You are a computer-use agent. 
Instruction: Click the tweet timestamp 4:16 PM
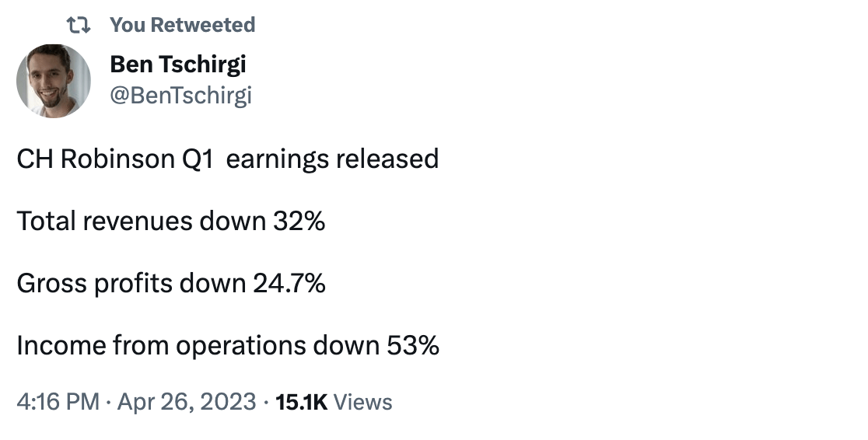(x=58, y=402)
